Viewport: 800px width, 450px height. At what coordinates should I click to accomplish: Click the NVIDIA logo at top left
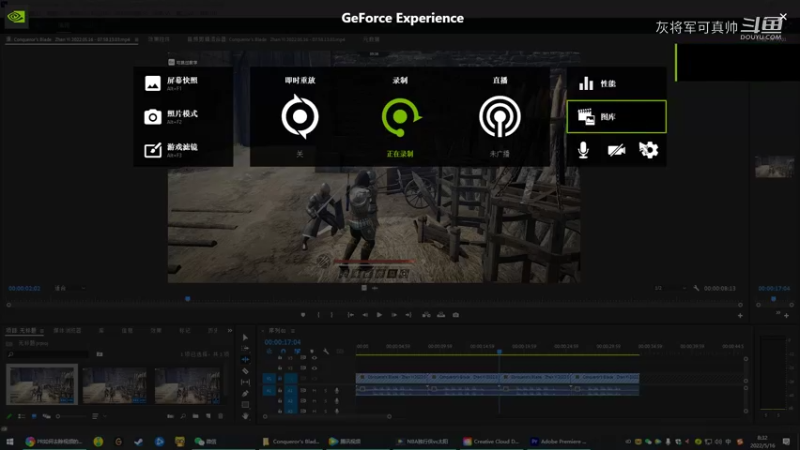[16, 17]
